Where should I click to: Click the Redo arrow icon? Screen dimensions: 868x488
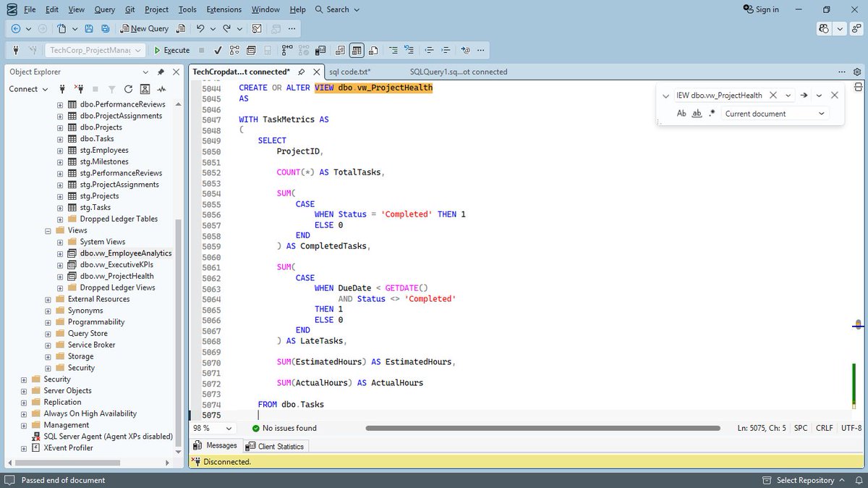[x=227, y=28]
